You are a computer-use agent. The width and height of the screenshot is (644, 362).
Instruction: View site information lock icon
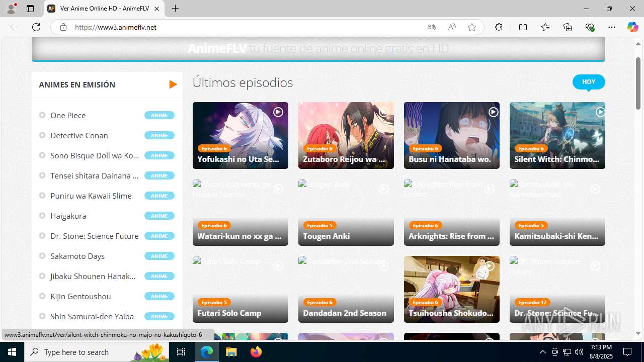coord(63,27)
